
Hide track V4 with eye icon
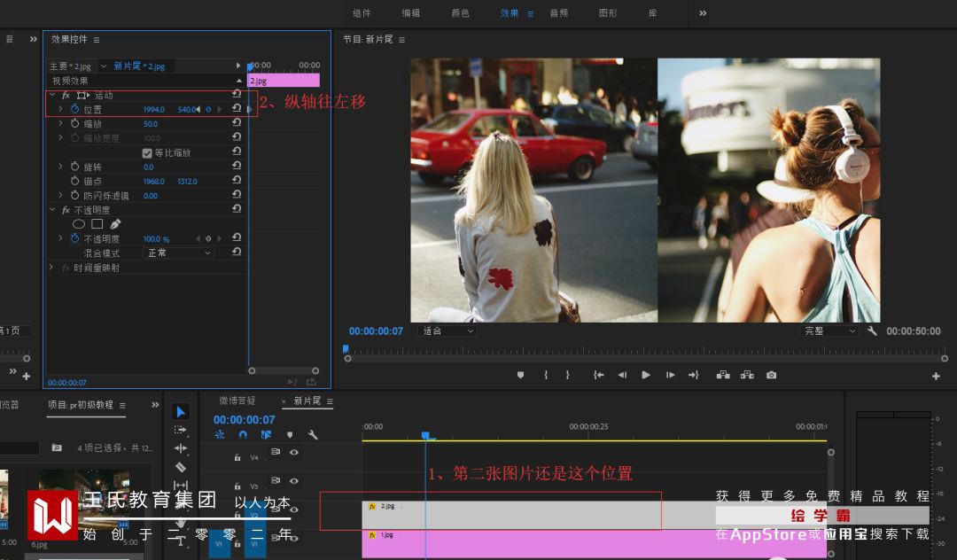[x=294, y=453]
